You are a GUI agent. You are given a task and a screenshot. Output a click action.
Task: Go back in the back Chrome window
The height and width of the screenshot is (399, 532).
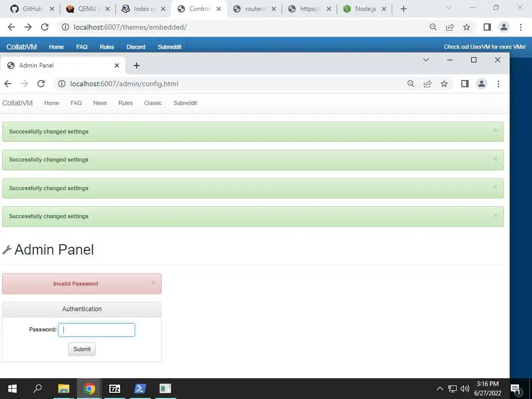pyautogui.click(x=11, y=27)
